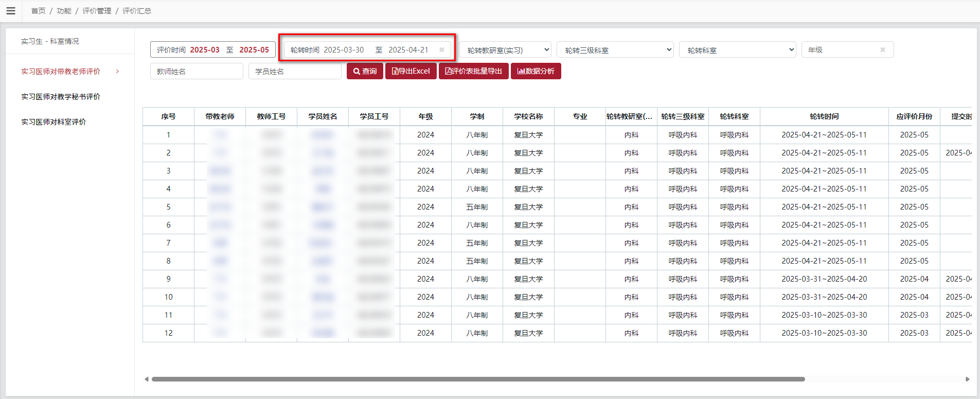Click 呼吸内科 轮转三级科室 cell in row 7
Image resolution: width=980 pixels, height=399 pixels.
[683, 243]
